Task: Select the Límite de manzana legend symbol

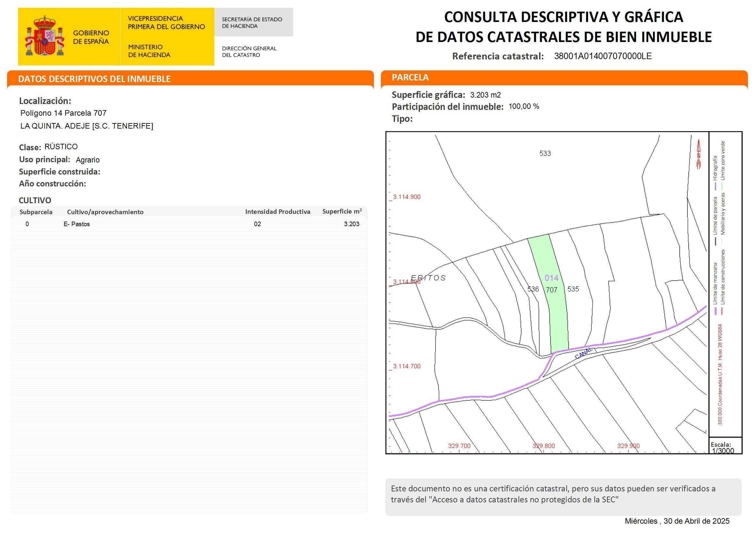Action: [716, 312]
